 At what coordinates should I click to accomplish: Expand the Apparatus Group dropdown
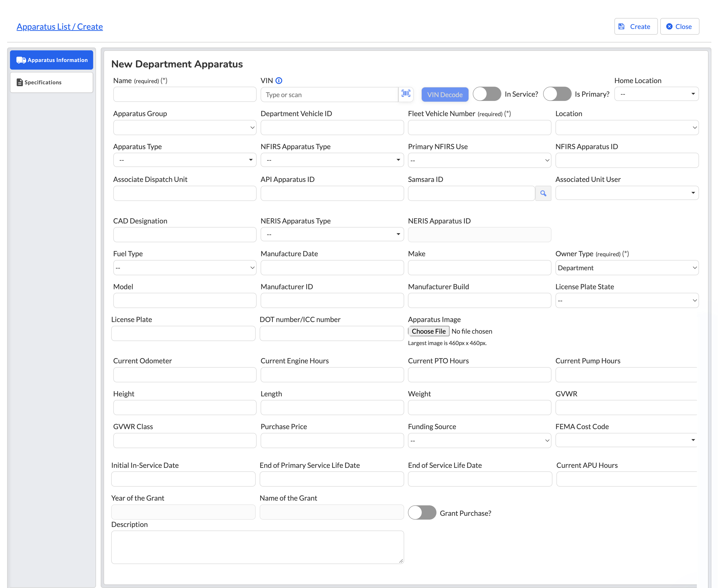point(185,127)
